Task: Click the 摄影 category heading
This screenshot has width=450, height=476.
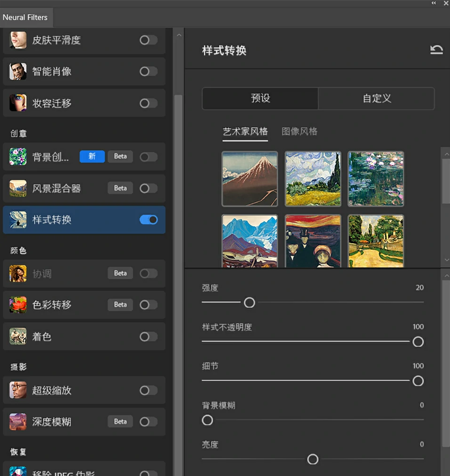Action: point(18,367)
